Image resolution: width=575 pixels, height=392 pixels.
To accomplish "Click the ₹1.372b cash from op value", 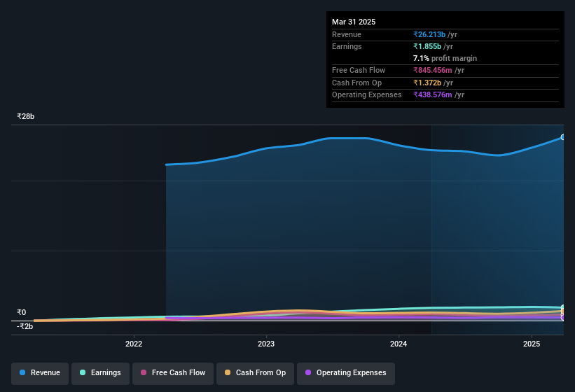I will pos(427,83).
